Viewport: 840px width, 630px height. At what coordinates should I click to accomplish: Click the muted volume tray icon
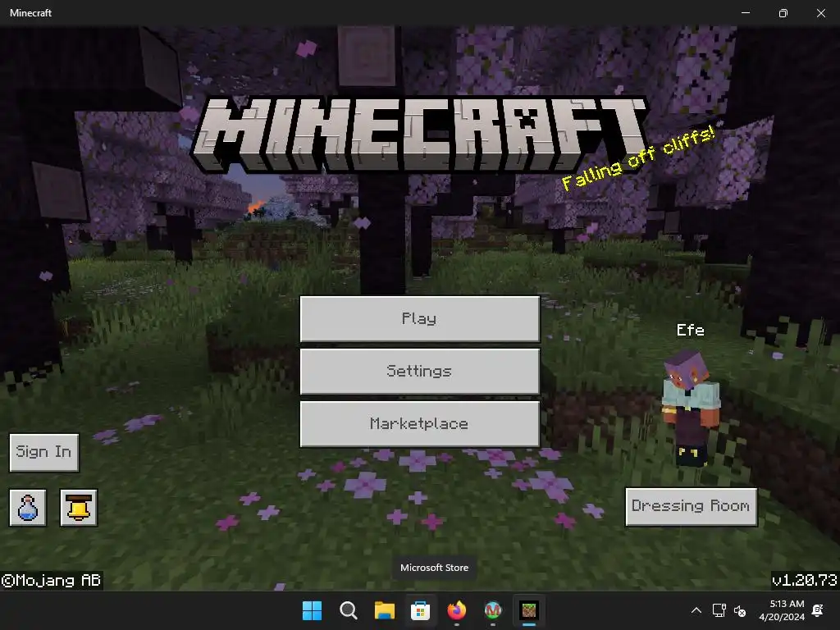740,610
